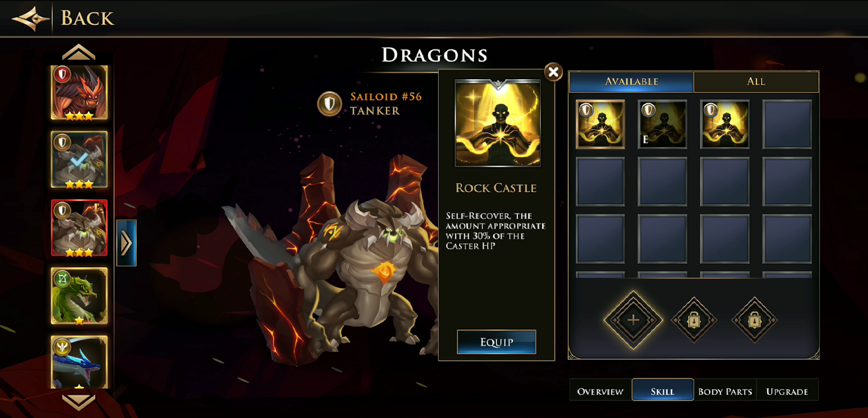Click the shield Tanker class icon
The image size is (868, 418).
coord(329,103)
